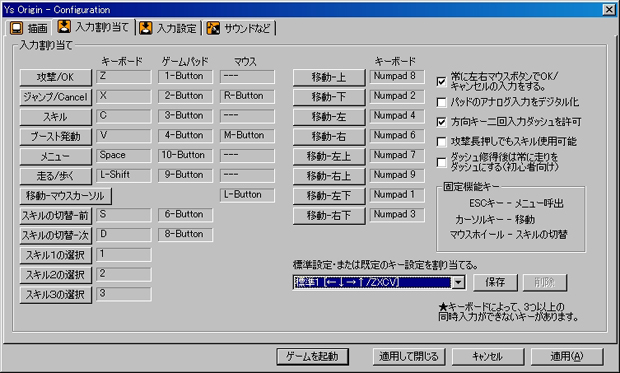Click the keyboard field showing Numpad 2
The height and width of the screenshot is (373, 620).
point(397,97)
